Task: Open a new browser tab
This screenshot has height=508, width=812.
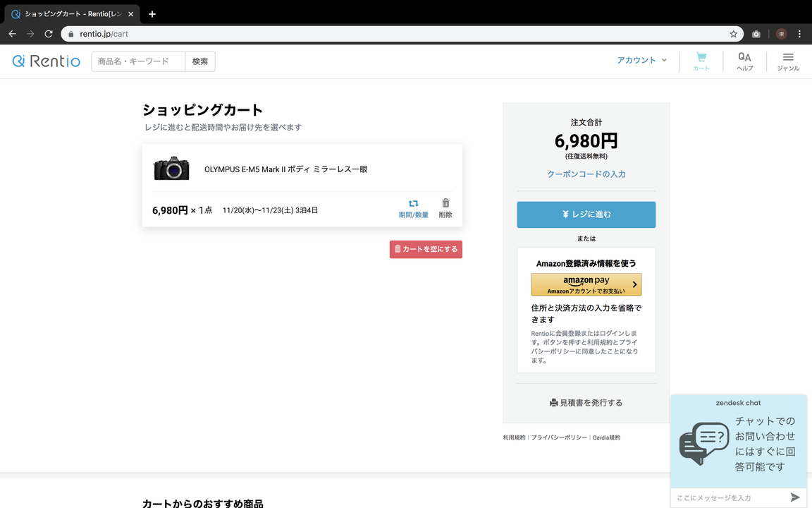Action: [x=152, y=14]
